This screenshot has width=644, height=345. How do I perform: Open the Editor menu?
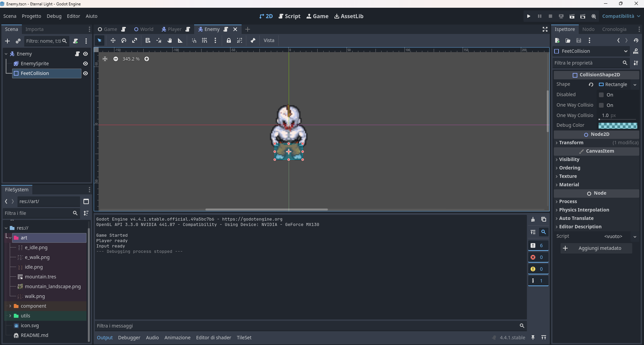click(73, 16)
